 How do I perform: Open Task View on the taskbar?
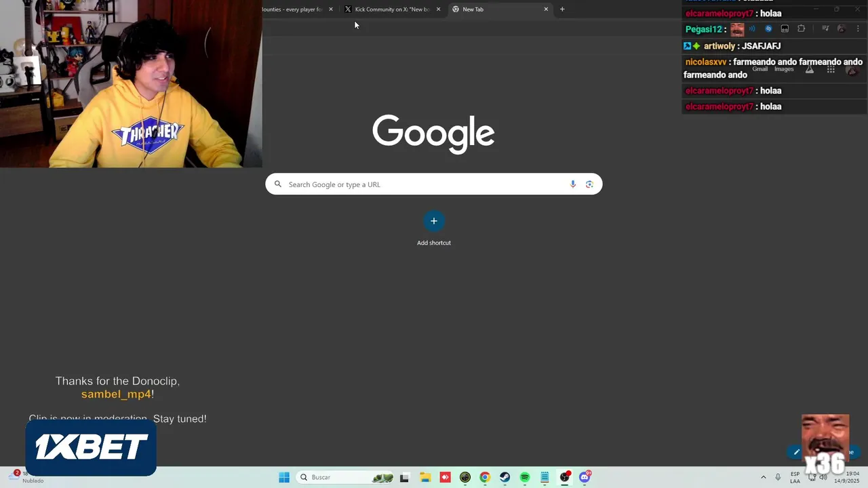coord(404,477)
